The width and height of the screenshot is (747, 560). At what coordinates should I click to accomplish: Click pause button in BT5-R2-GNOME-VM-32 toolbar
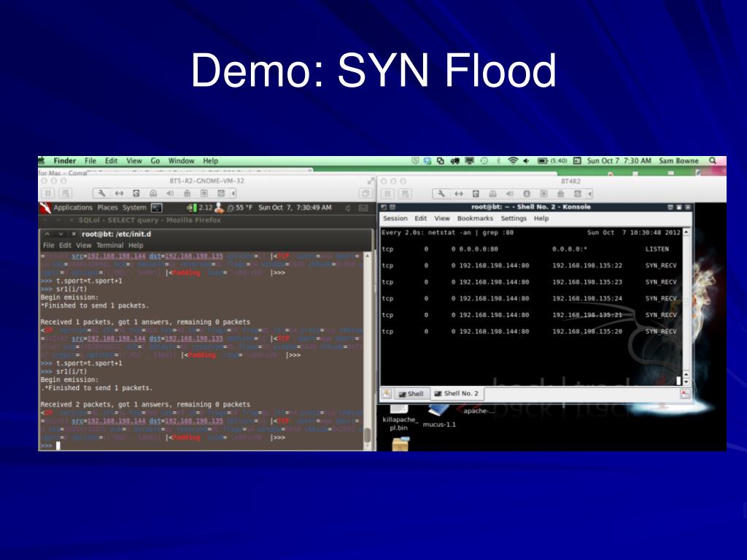(48, 193)
